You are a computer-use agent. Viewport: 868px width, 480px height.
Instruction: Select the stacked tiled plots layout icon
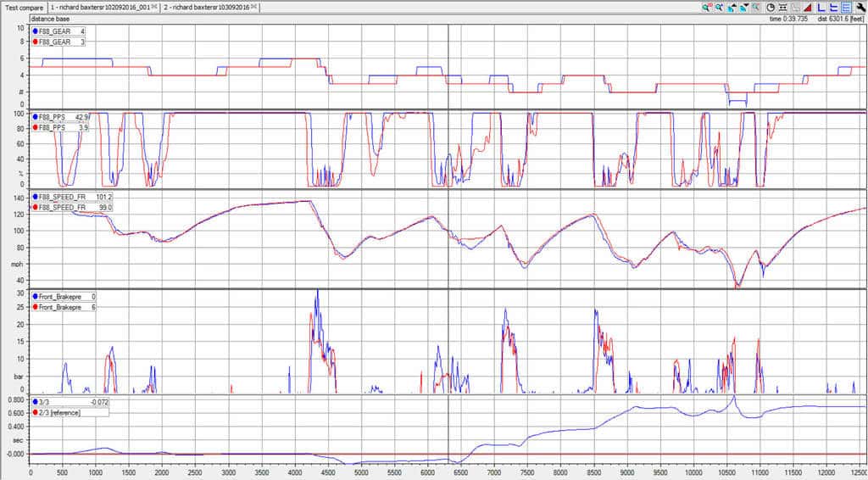(x=846, y=7)
